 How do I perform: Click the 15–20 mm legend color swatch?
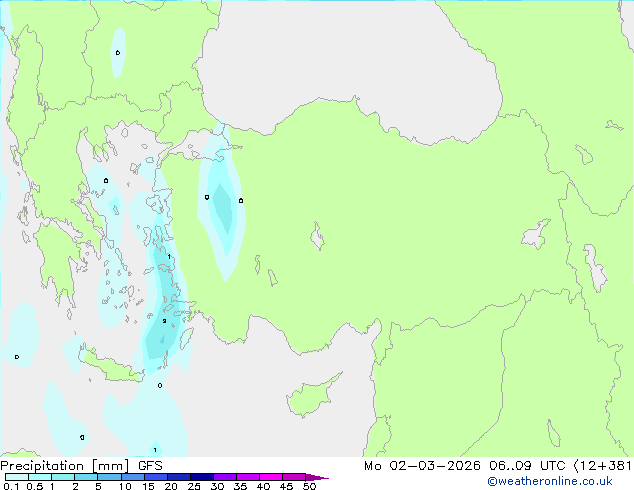156,477
